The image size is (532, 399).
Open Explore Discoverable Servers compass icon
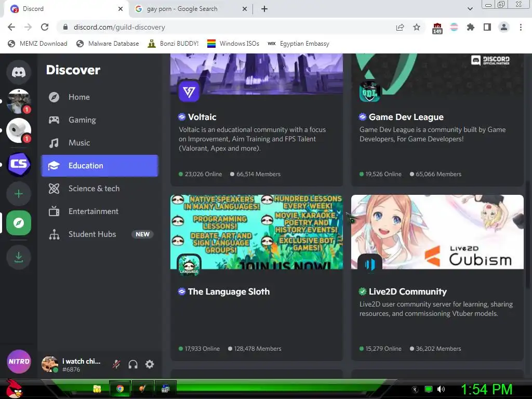point(19,223)
